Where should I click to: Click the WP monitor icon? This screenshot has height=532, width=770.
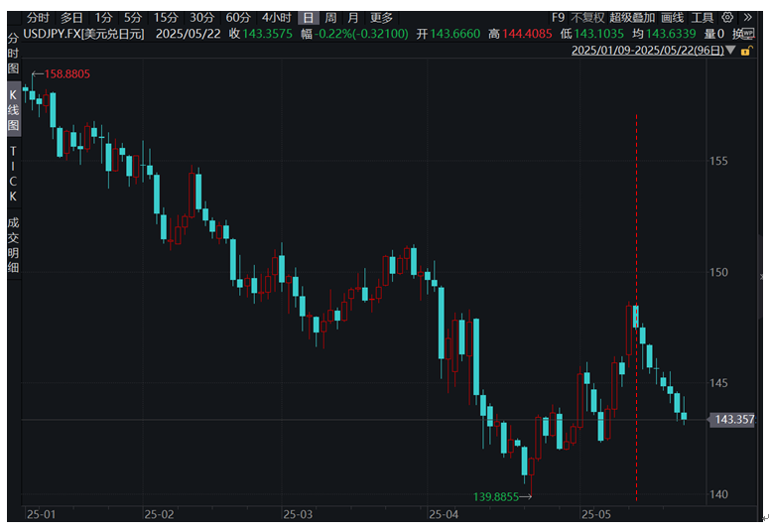[x=748, y=34]
